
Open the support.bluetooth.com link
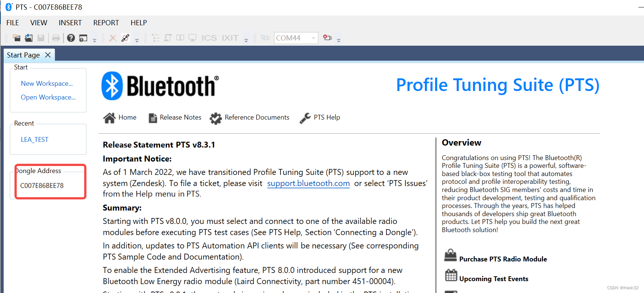pos(308,183)
